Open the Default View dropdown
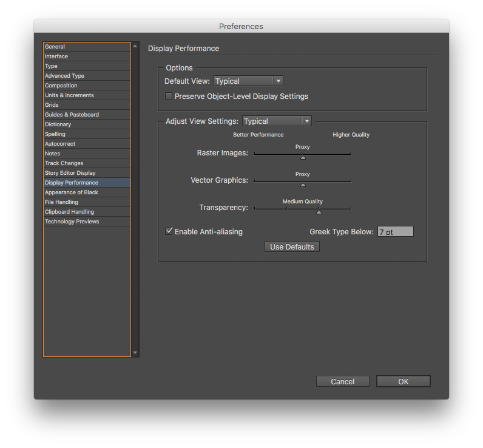The width and height of the screenshot is (483, 448). (248, 81)
